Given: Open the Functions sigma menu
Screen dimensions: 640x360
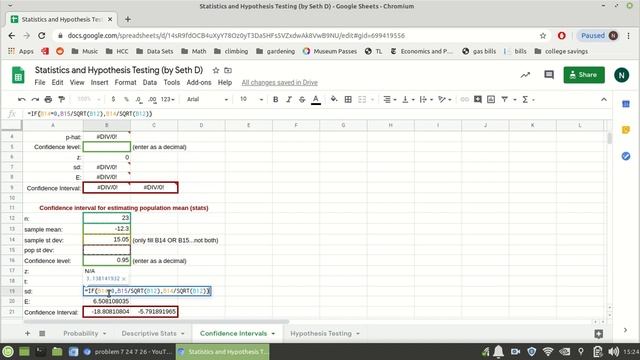Looking at the screenshot, I should coord(528,99).
